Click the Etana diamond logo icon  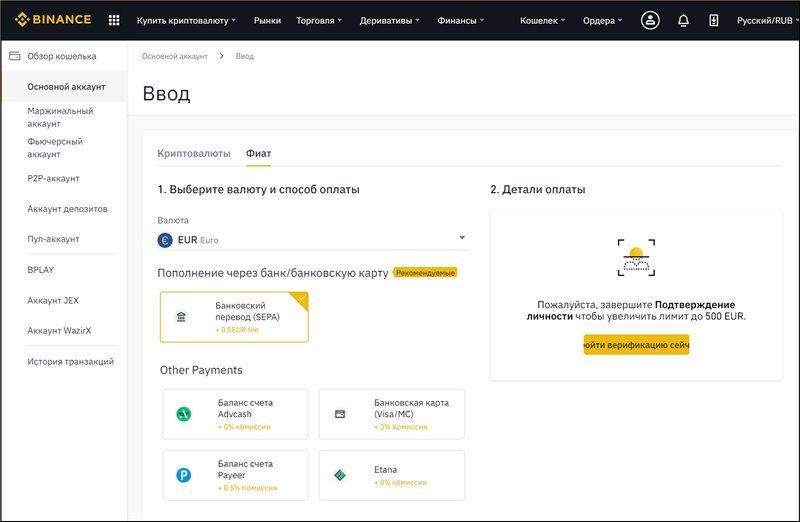pos(340,475)
